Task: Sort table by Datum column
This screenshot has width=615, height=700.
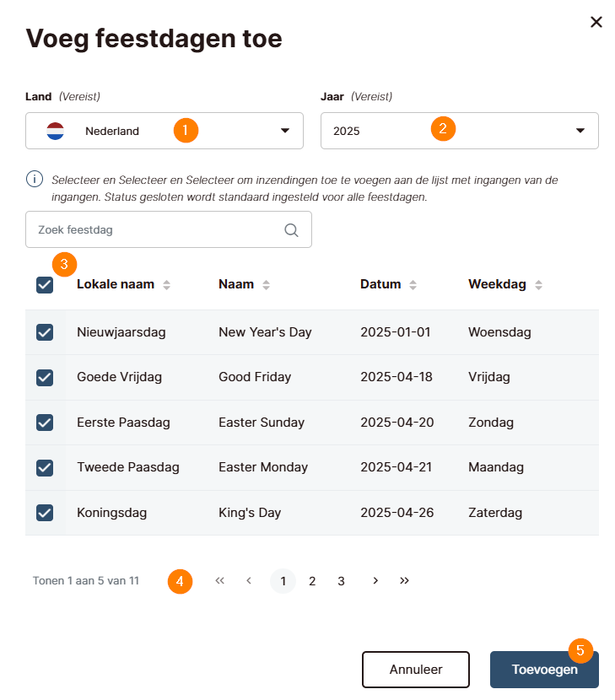Action: [413, 285]
